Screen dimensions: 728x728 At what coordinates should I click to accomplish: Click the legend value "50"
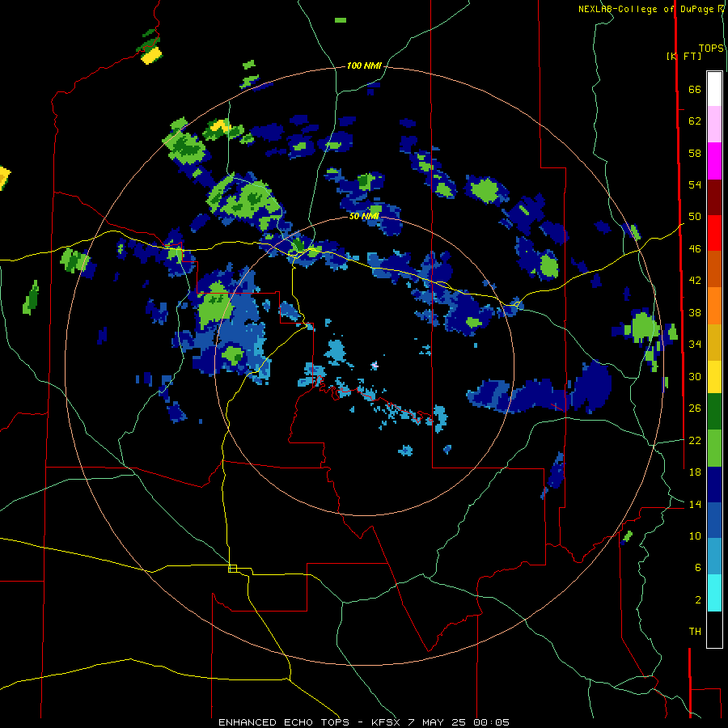[695, 217]
